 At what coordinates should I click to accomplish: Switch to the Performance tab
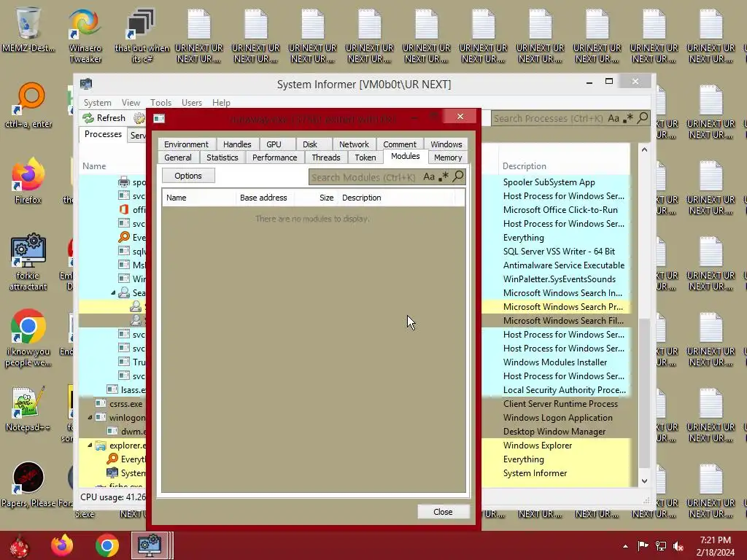click(x=274, y=157)
